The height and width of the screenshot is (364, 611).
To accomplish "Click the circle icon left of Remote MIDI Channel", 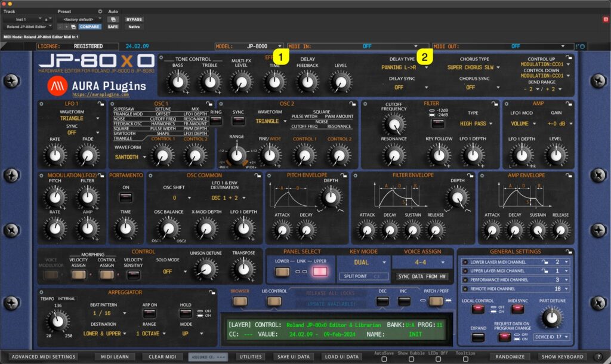I will point(464,289).
